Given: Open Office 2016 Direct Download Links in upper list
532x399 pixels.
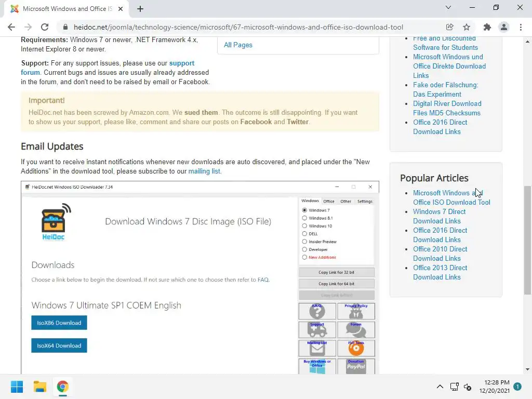Looking at the screenshot, I should pos(440,127).
